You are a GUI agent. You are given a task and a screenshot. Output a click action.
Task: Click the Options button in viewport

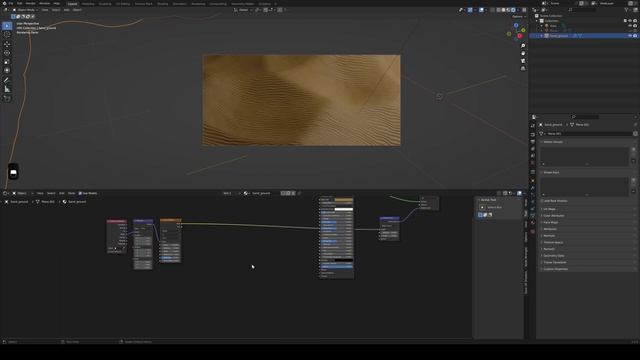tap(519, 17)
